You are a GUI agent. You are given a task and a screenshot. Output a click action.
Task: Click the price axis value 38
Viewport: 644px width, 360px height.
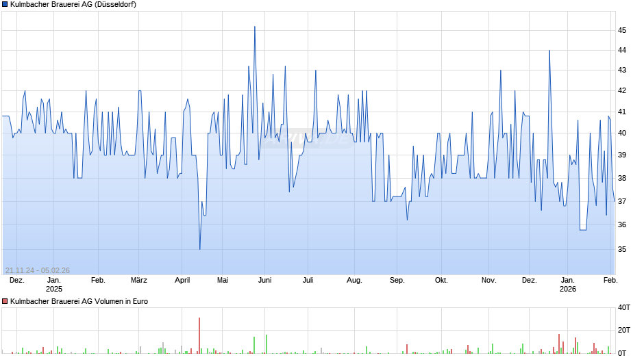(622, 178)
